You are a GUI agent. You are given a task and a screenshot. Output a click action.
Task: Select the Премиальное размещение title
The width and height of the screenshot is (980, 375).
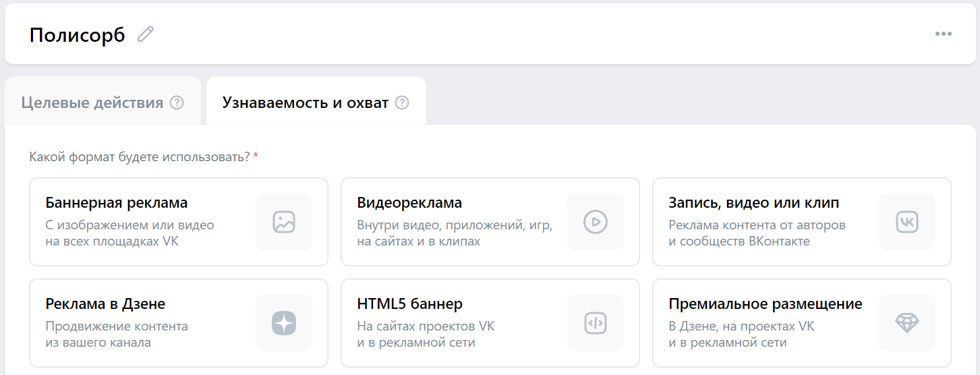(766, 304)
